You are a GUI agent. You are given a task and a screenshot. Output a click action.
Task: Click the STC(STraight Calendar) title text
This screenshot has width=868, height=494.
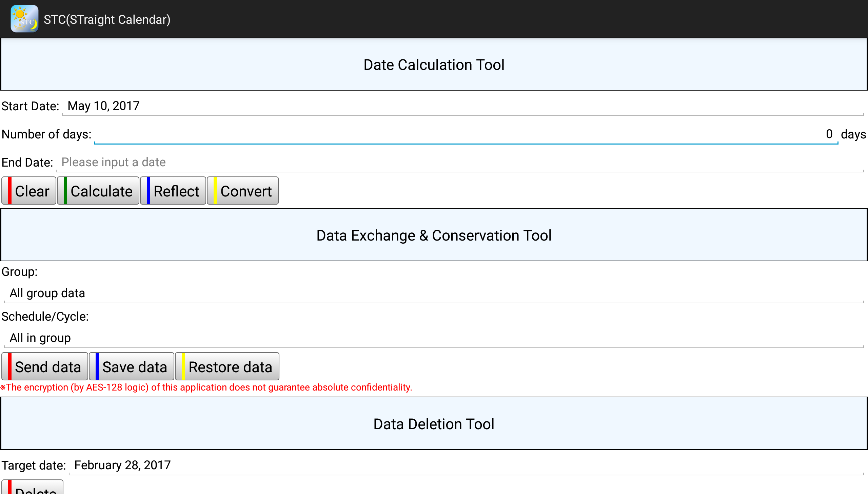coord(107,20)
